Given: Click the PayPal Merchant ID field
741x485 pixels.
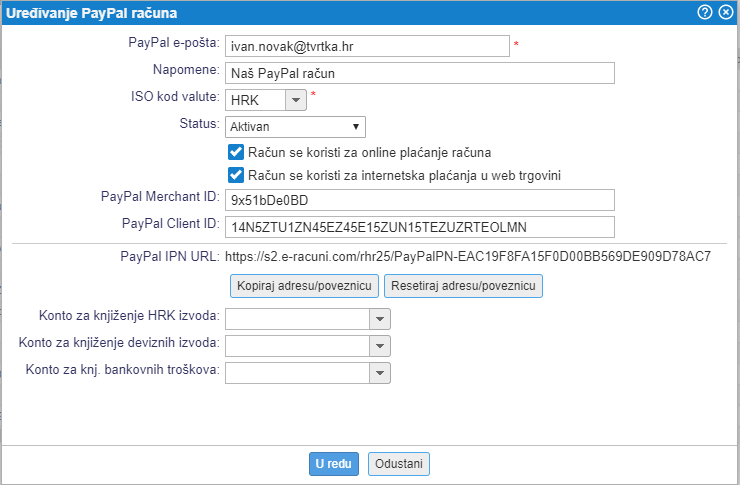Looking at the screenshot, I should click(420, 200).
